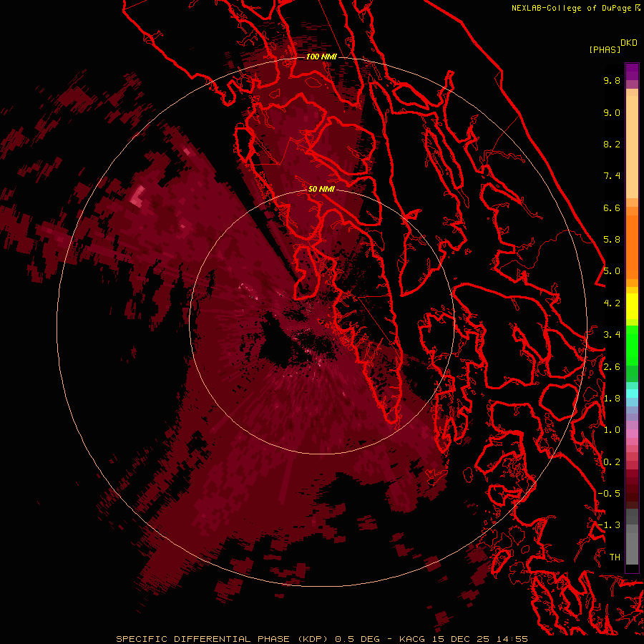644x644 pixels.
Task: Click the Specific Differential Phase footer caption
Action: (x=322, y=639)
